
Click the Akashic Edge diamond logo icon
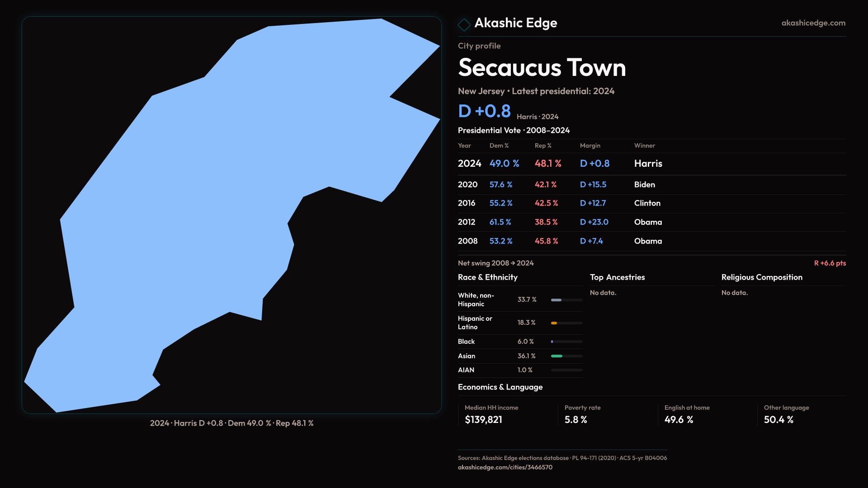click(464, 24)
